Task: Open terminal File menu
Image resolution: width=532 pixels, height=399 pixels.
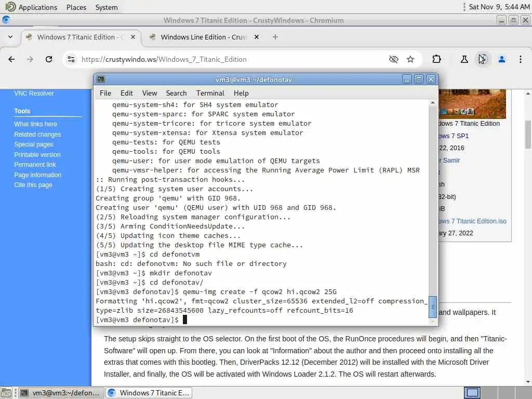Action: tap(105, 93)
